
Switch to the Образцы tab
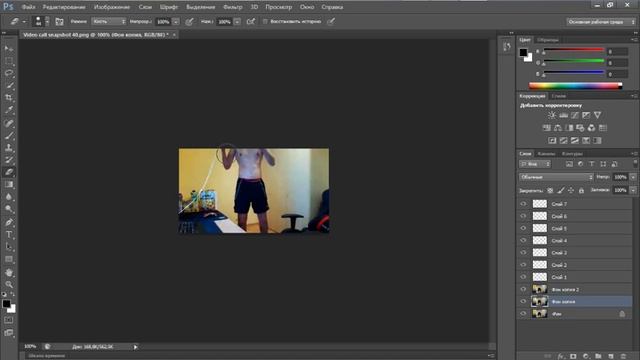click(547, 40)
